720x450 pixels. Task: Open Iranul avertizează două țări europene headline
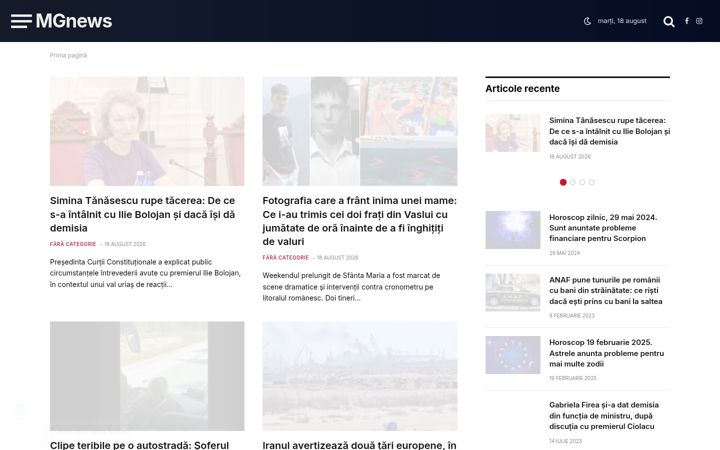(x=360, y=445)
